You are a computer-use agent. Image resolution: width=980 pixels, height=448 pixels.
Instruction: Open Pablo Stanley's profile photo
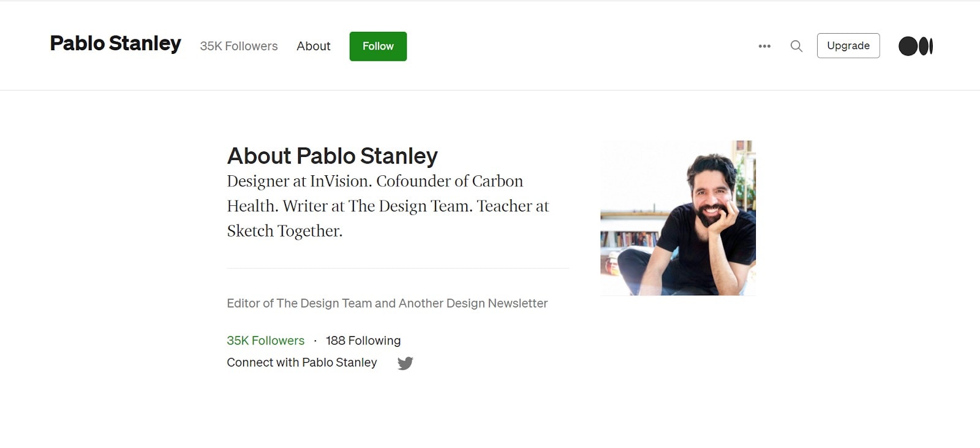tap(678, 218)
